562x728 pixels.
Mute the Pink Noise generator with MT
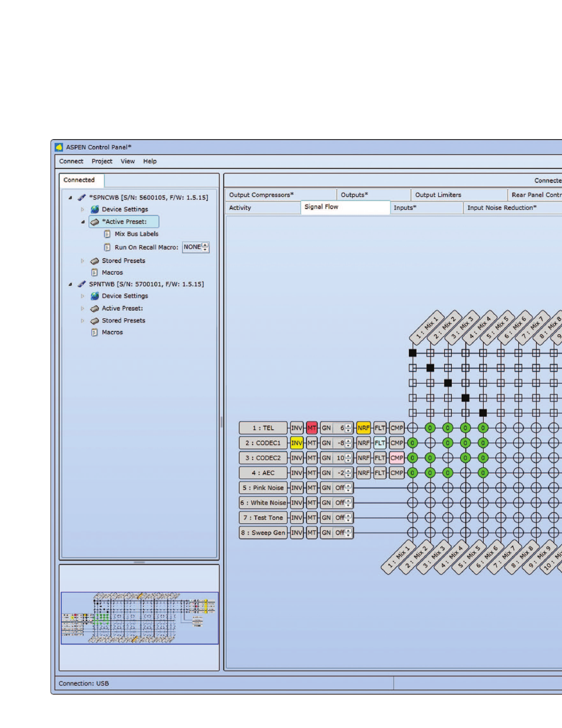click(312, 488)
